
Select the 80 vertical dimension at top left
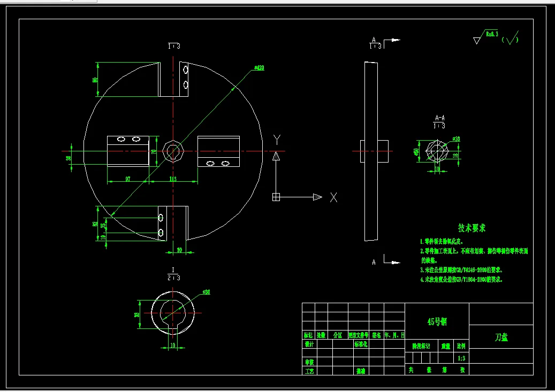95,80
